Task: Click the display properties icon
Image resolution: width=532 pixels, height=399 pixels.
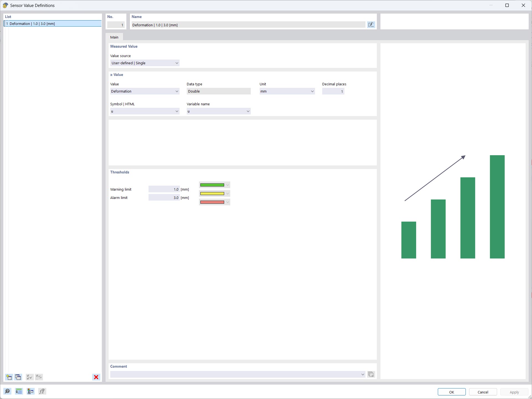Action: click(x=30, y=391)
